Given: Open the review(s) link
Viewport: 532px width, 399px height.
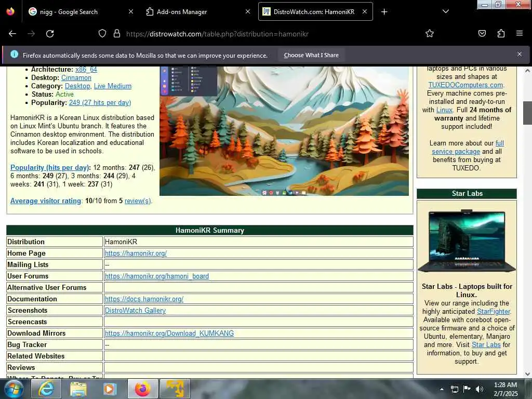Looking at the screenshot, I should tap(137, 201).
